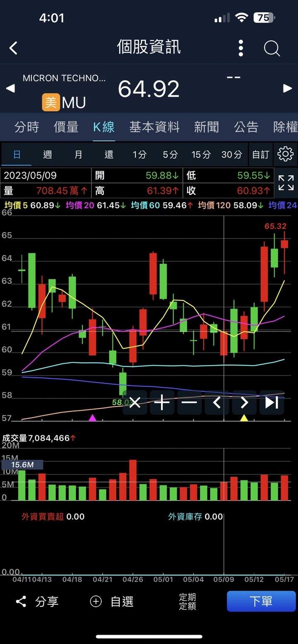
Task: Tap the 均價 20 magenta indicator
Action: (x=96, y=205)
